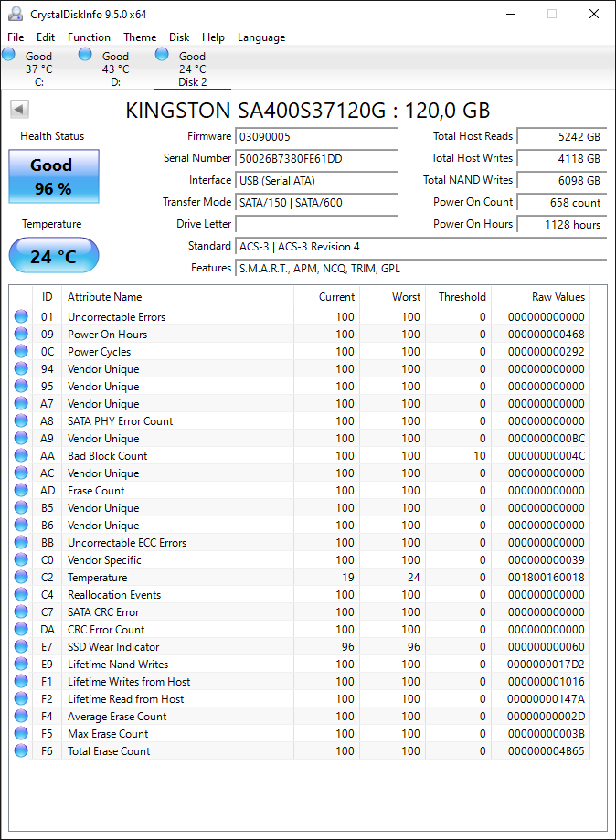Click the Good 96 % health status button
This screenshot has width=616, height=840.
pyautogui.click(x=54, y=176)
